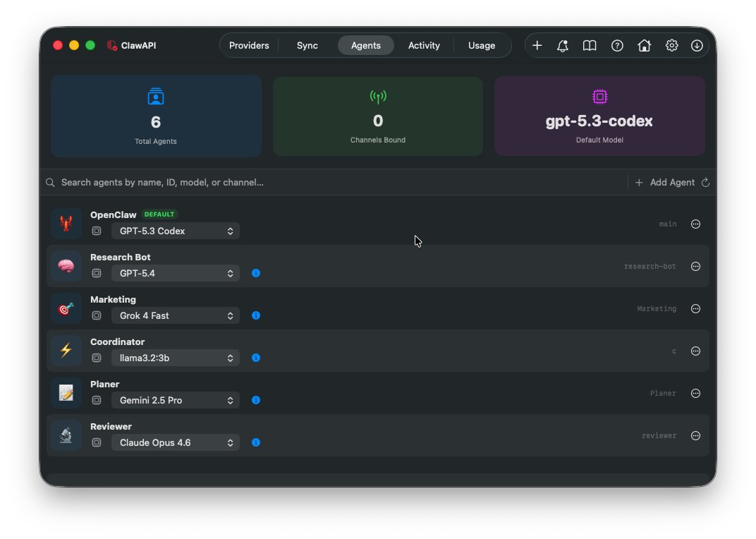Click the Marketing target avatar
756x539 pixels.
(x=66, y=308)
